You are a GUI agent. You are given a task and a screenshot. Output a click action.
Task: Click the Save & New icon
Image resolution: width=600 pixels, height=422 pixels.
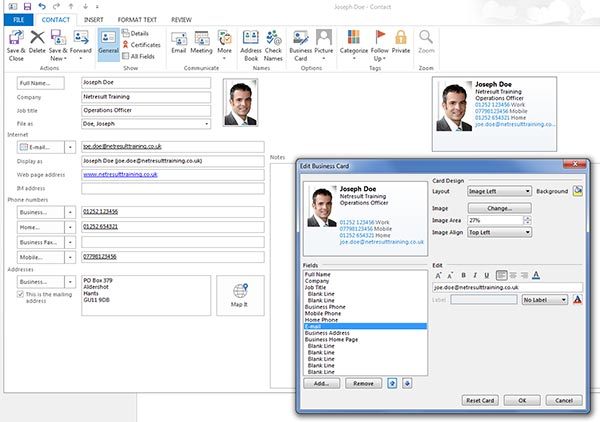click(58, 46)
